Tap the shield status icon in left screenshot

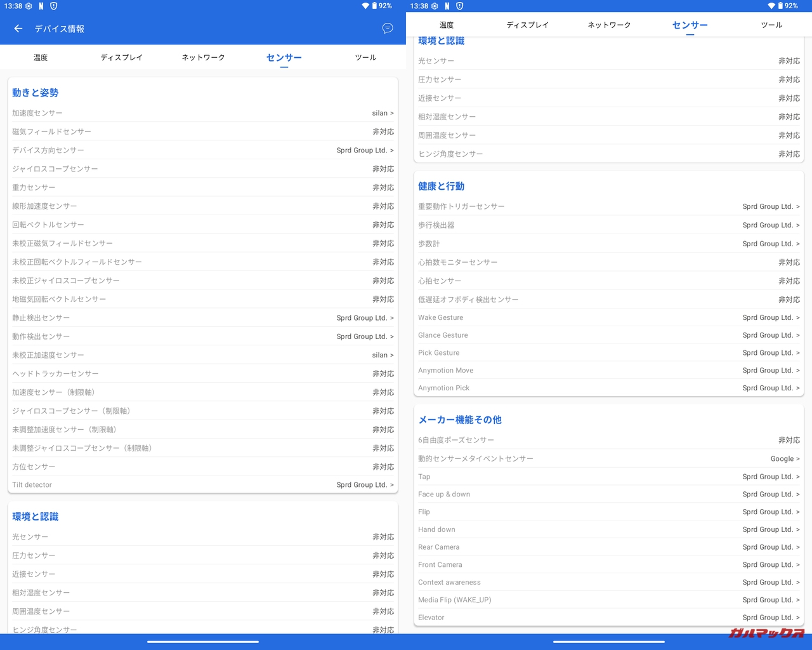(54, 6)
